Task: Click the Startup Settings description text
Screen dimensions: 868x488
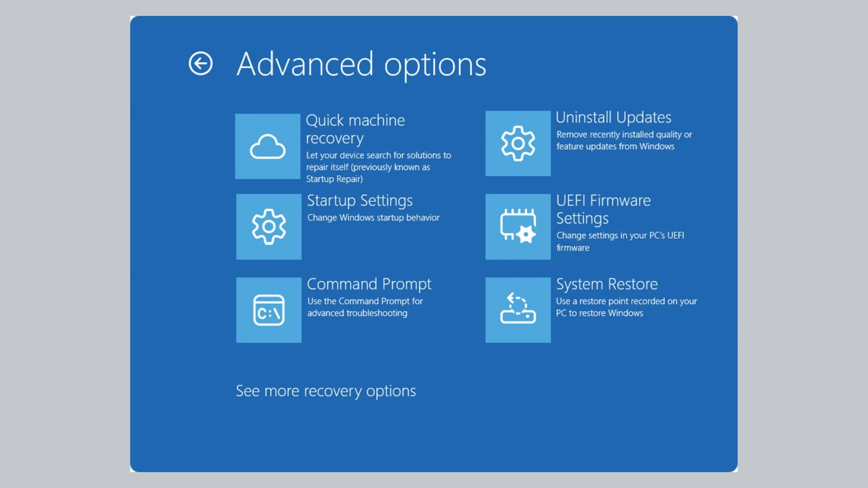Action: coord(373,217)
